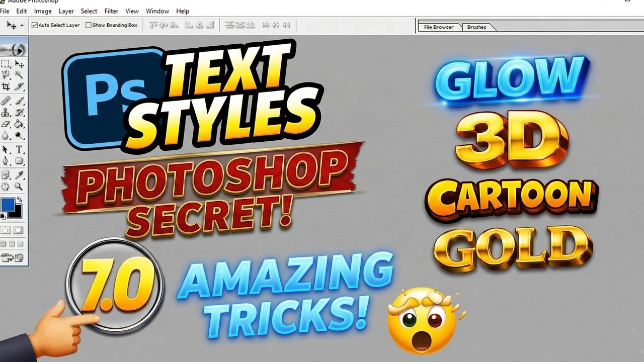Select the Brush tool
Screen dimensions: 644x362
[x=19, y=101]
